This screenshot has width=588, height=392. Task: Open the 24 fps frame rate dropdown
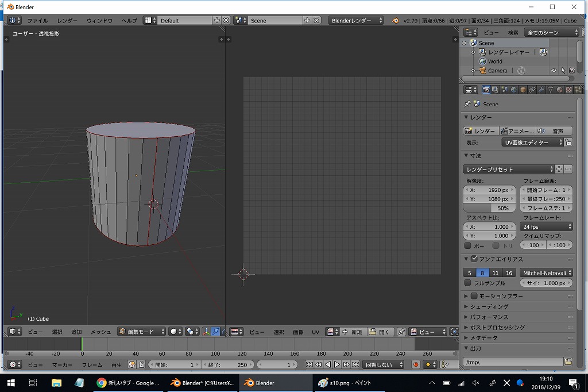[547, 226]
